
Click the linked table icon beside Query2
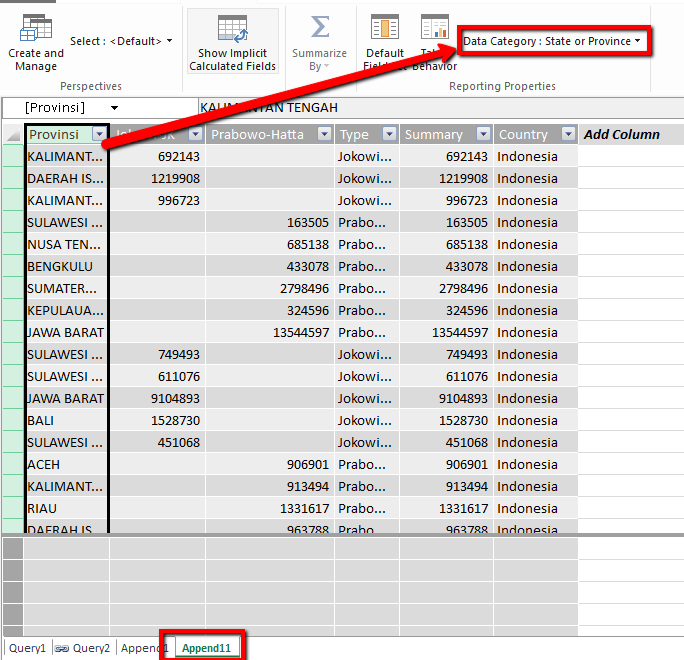pyautogui.click(x=60, y=648)
